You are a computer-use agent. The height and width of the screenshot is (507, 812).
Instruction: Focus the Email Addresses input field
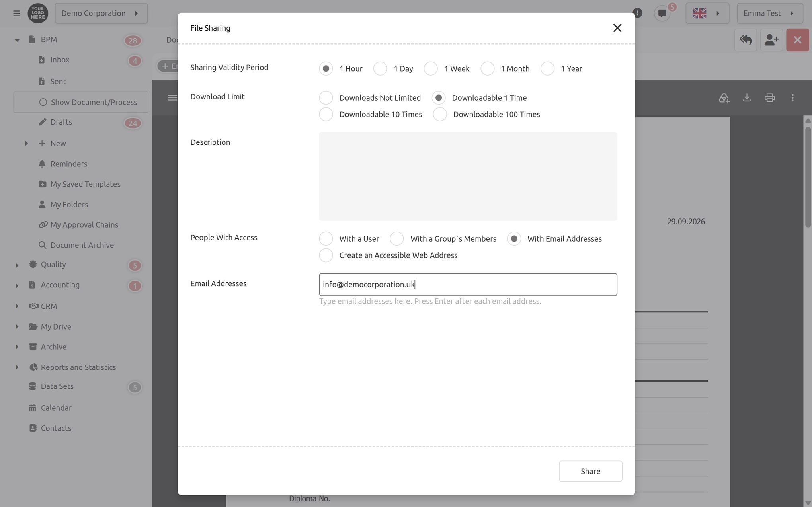point(468,284)
